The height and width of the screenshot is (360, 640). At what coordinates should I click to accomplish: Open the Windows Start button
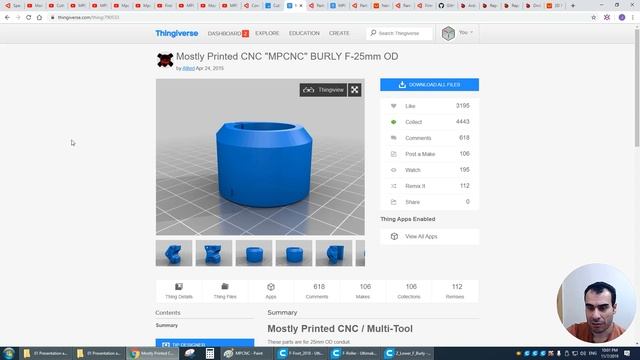coord(9,353)
